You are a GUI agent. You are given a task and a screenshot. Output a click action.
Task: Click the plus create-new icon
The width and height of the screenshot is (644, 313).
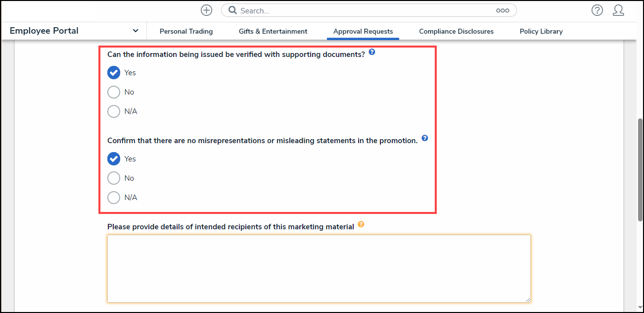click(x=206, y=10)
